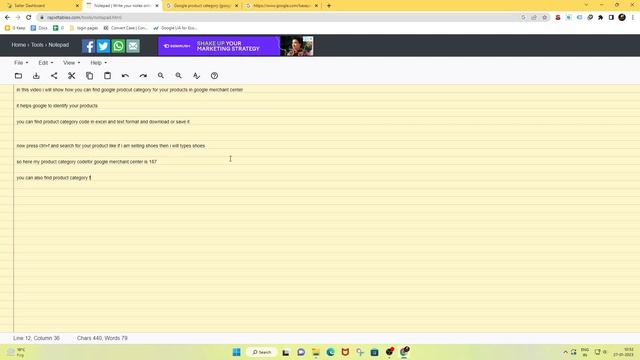The width and height of the screenshot is (640, 360).
Task: Click the 'Chars 440, Words 79' status text
Action: click(x=102, y=338)
